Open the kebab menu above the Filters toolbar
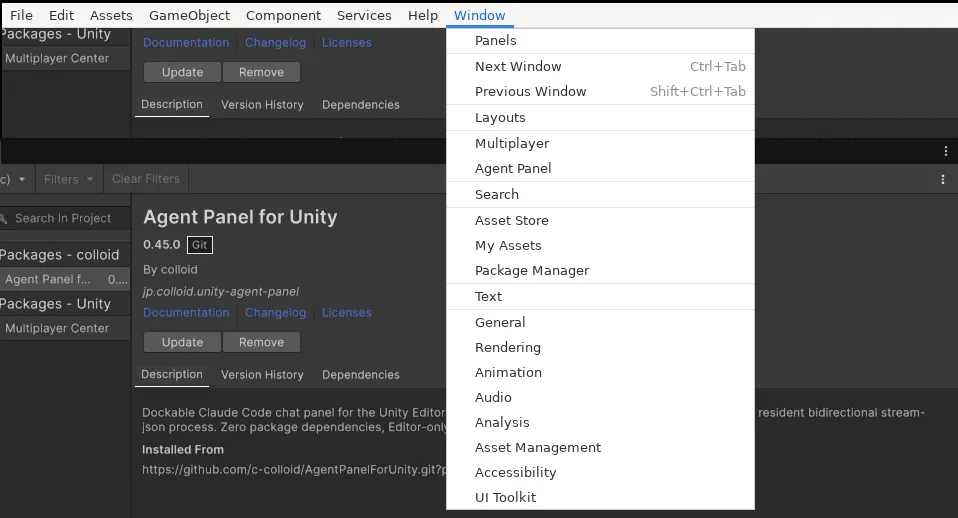Viewport: 958px width, 518px height. pyautogui.click(x=945, y=151)
